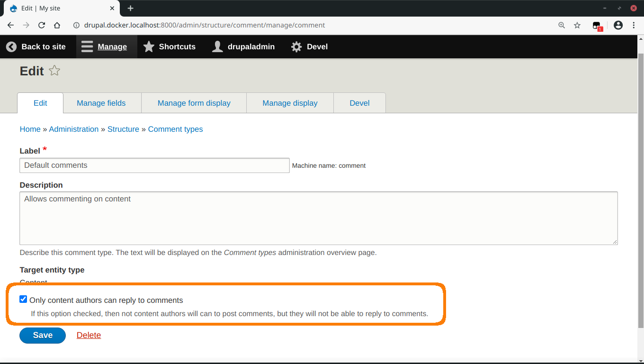Open the browser three-dot menu
Image resolution: width=644 pixels, height=364 pixels.
[635, 25]
